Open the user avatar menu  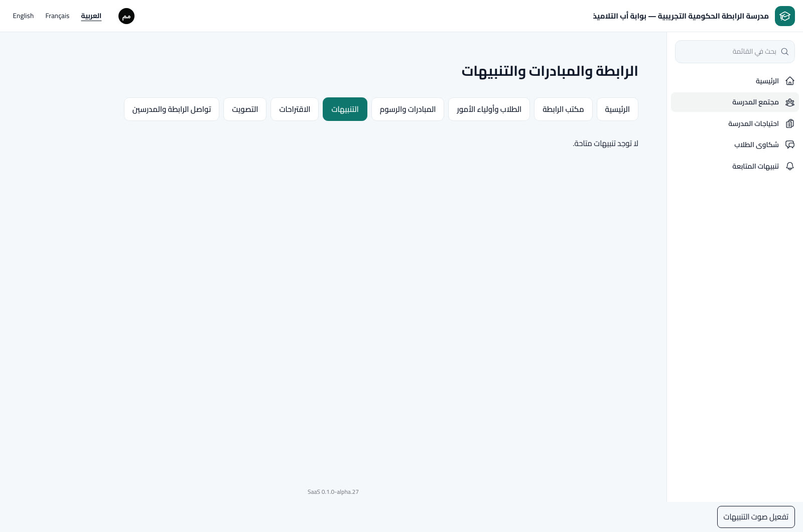pyautogui.click(x=126, y=16)
